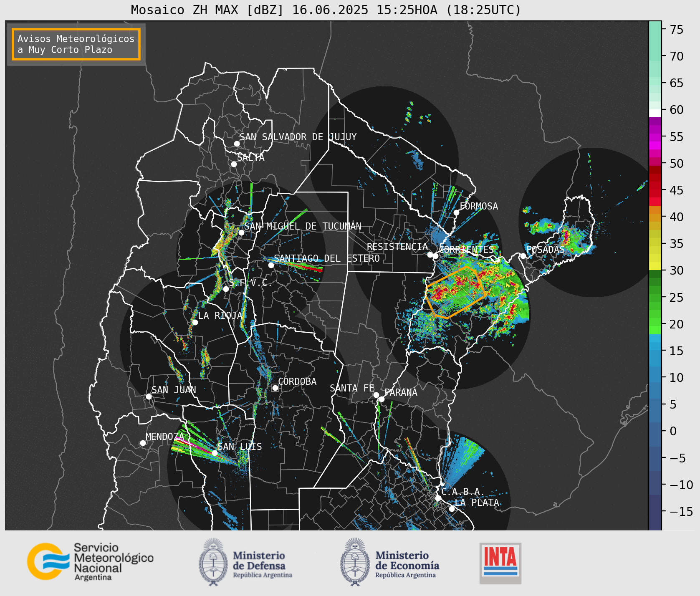This screenshot has width=700, height=596.
Task: Click the 45 dBZ colorbar label
Action: pos(677,190)
